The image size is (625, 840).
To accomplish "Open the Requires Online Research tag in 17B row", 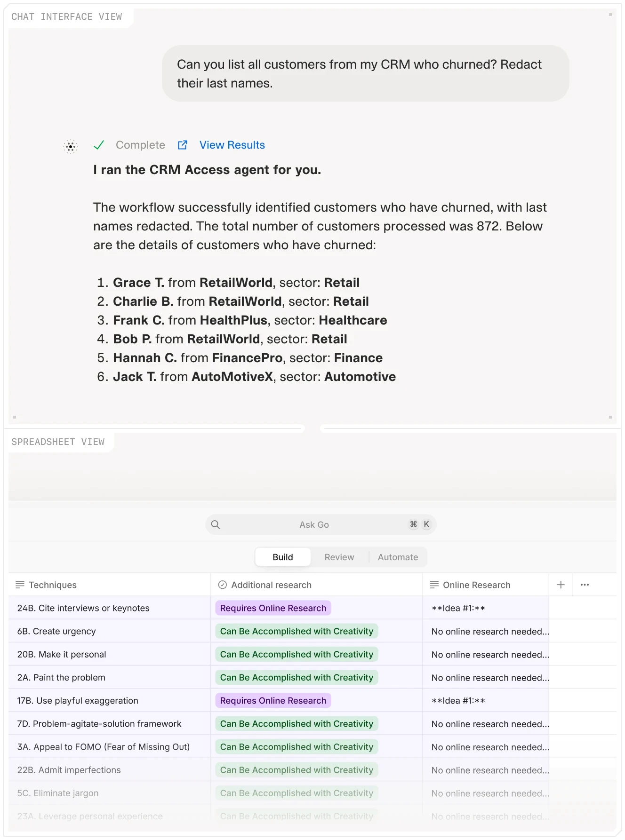I will click(273, 700).
